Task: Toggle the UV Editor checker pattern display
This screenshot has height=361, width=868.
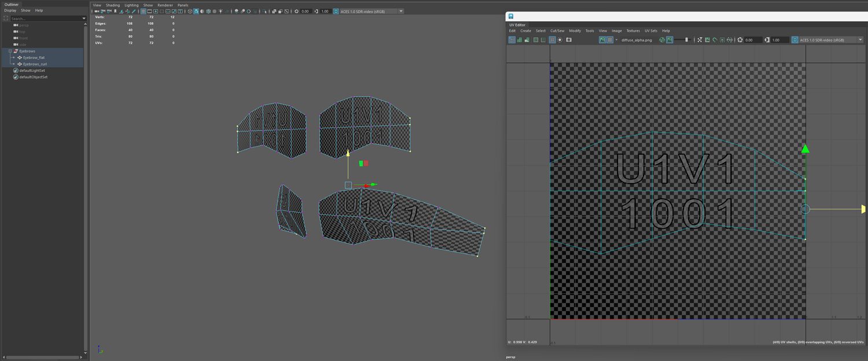Action: tap(610, 40)
